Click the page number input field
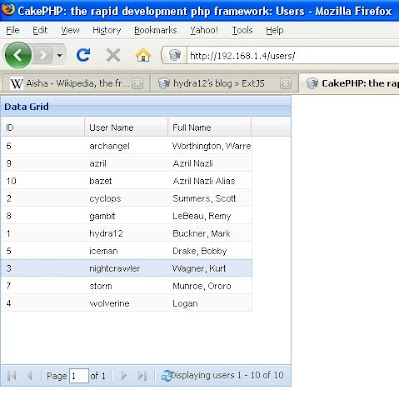Screen dimensions: 399x400 [79, 376]
